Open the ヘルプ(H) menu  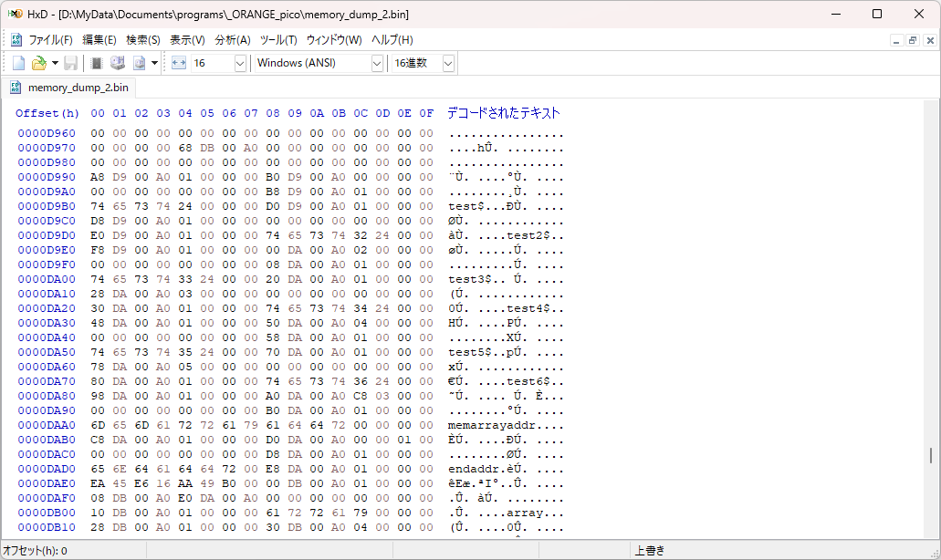392,39
